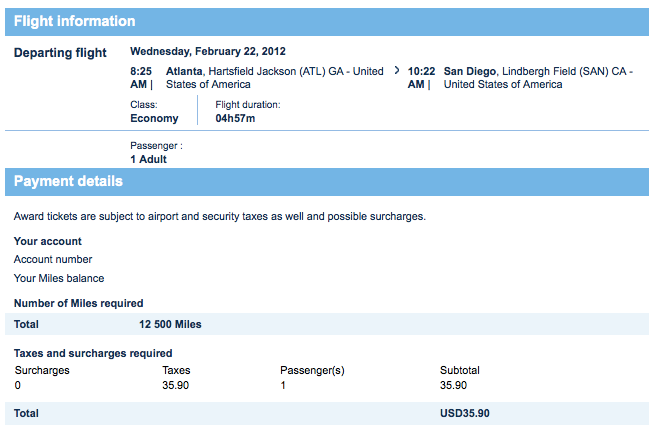This screenshot has width=657, height=431.
Task: Click the Taxes and surcharges required heading
Action: (x=93, y=353)
